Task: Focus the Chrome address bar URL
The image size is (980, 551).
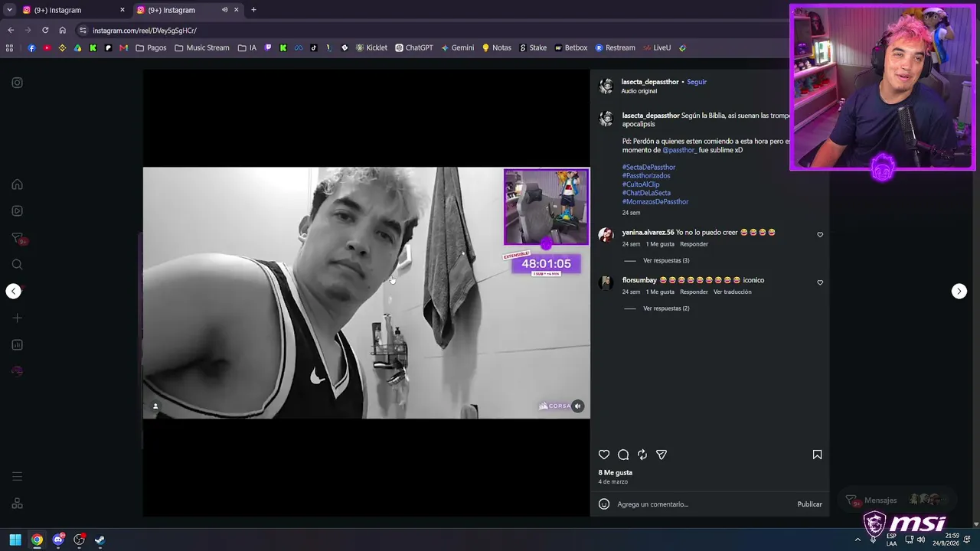Action: 145,31
